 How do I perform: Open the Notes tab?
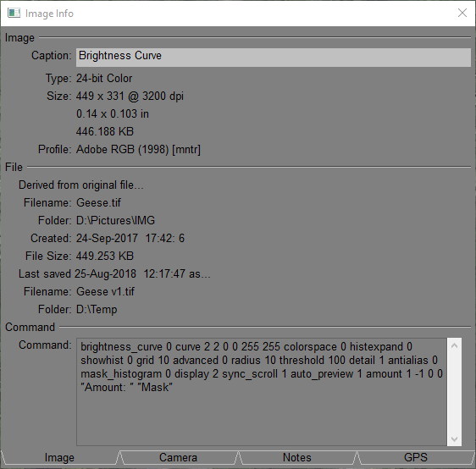point(297,457)
